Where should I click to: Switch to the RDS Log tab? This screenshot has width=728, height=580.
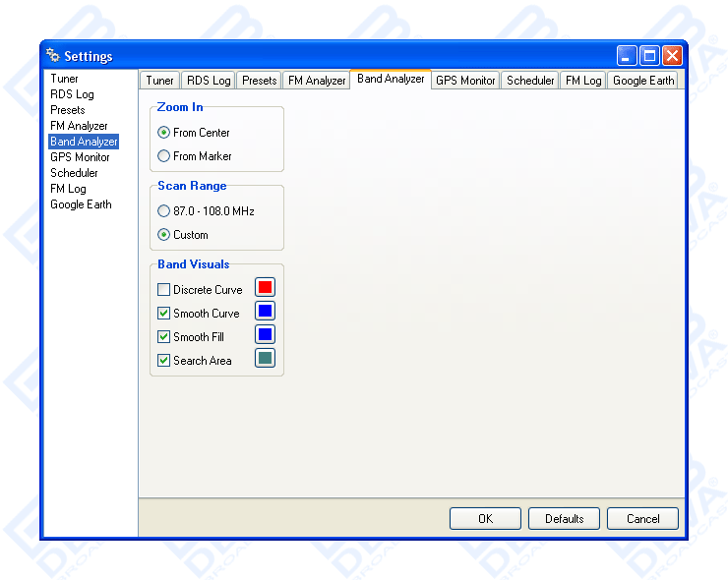pyautogui.click(x=209, y=81)
